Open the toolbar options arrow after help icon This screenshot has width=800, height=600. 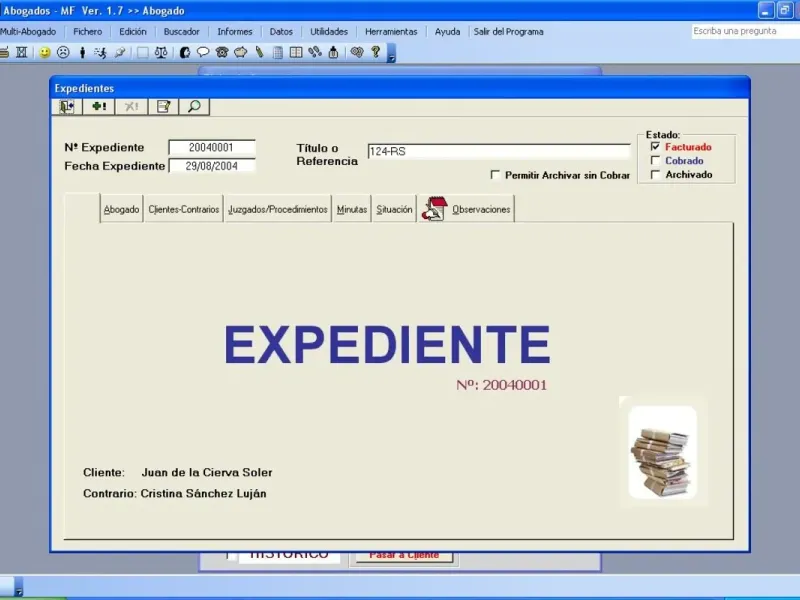[391, 53]
